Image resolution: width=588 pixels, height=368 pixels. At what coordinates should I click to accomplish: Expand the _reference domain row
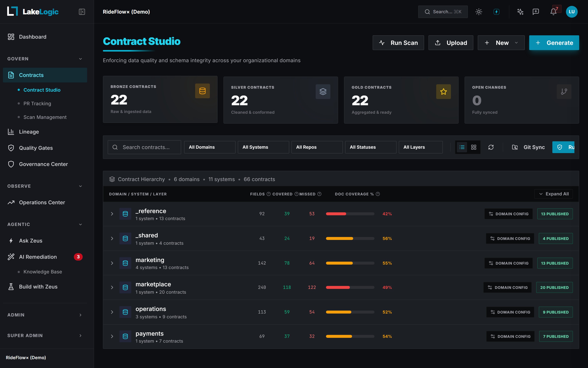(112, 214)
